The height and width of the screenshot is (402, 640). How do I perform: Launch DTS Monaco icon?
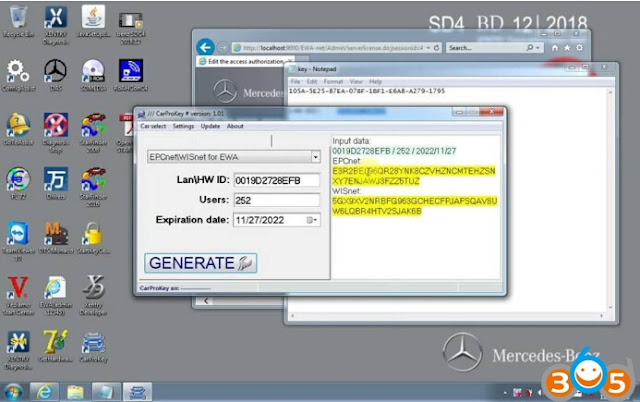point(56,238)
